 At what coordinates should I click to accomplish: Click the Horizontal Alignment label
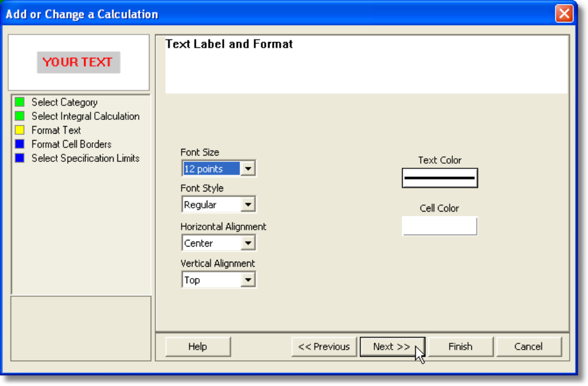(224, 227)
